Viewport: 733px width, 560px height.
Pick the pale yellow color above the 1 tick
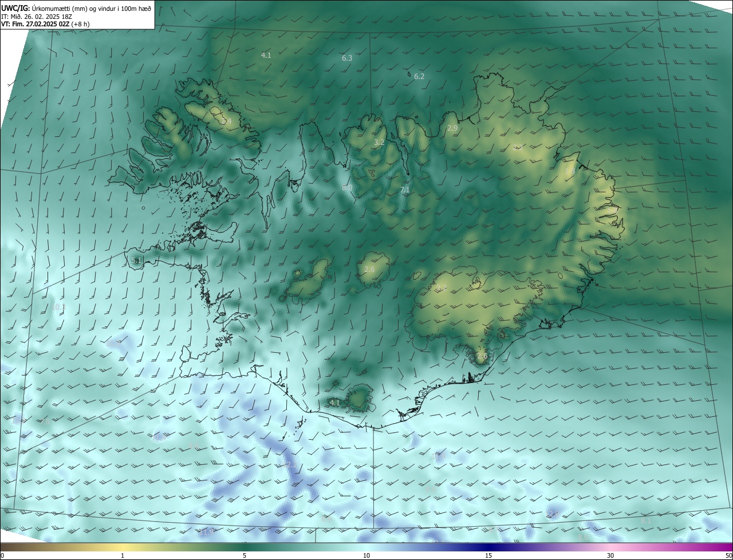[123, 547]
